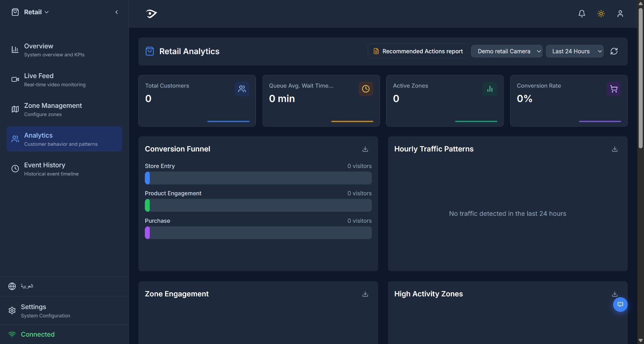
Task: Open the user profile menu
Action: point(620,14)
